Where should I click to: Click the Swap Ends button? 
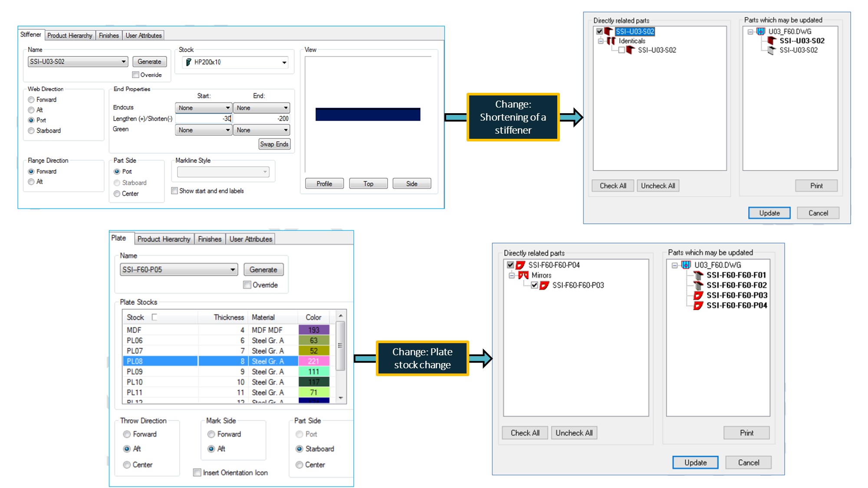coord(275,144)
